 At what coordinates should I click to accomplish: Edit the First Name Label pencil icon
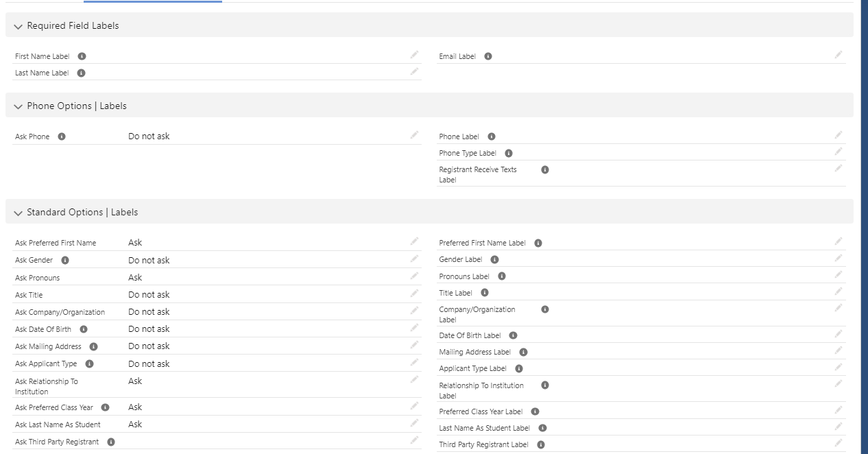click(x=414, y=54)
